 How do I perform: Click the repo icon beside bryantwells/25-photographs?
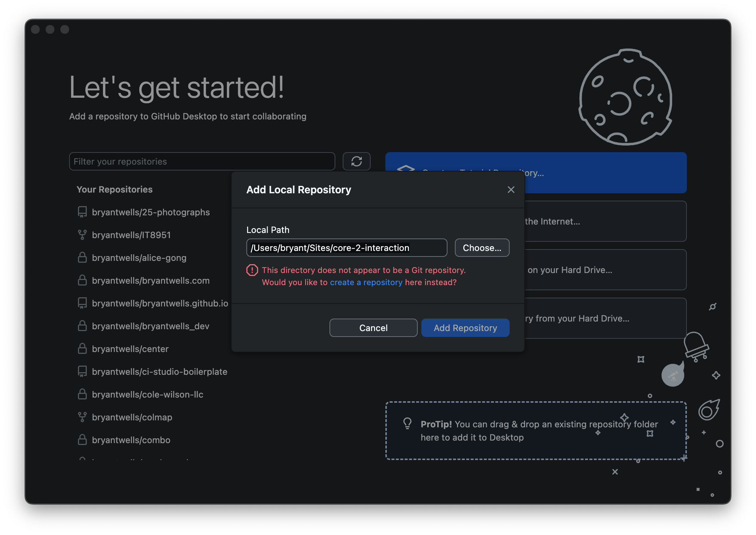[x=82, y=212]
